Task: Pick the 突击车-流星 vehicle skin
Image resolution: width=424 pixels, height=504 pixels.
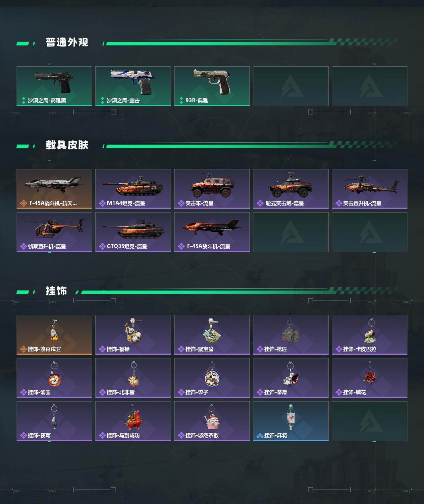Action: pos(212,189)
